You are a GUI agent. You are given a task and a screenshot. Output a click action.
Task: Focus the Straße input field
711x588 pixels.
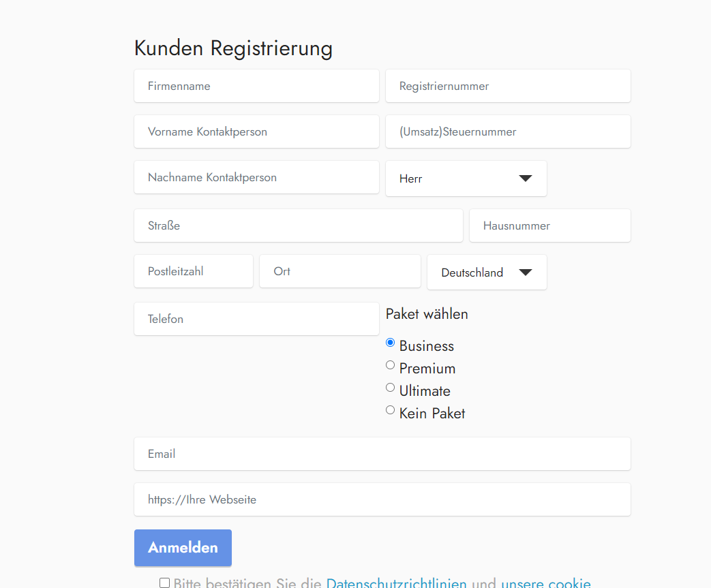[x=298, y=226]
